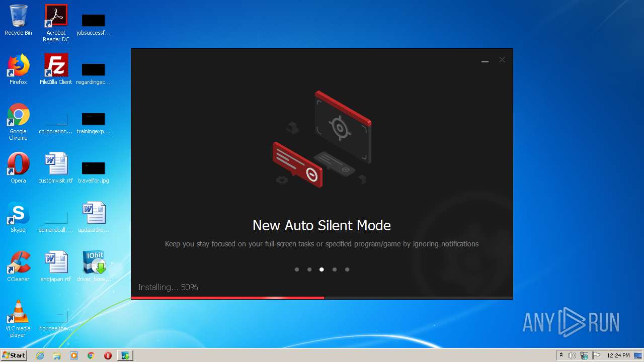Screen dimensions: 644x362
Task: Launch Skype desktop shortcut
Action: pyautogui.click(x=18, y=217)
